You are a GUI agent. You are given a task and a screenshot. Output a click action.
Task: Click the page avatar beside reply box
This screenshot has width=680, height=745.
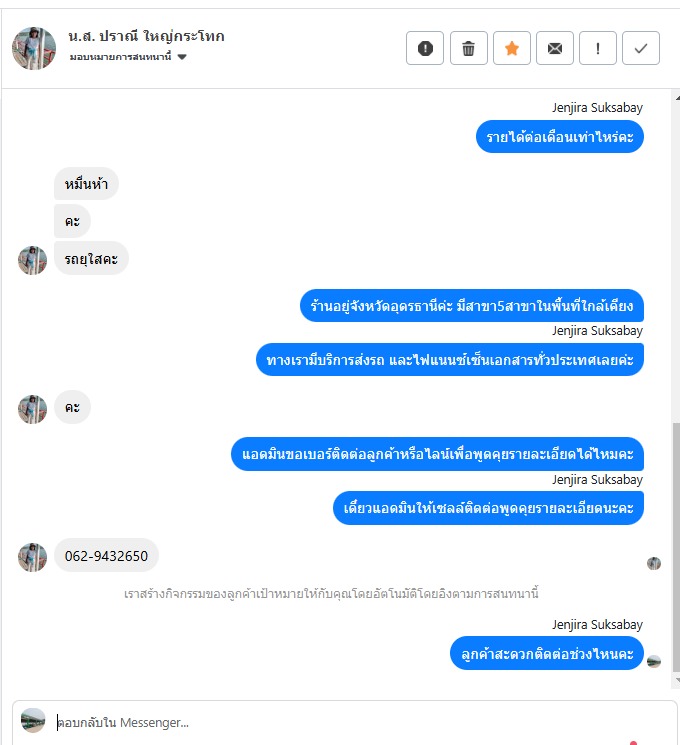(33, 720)
